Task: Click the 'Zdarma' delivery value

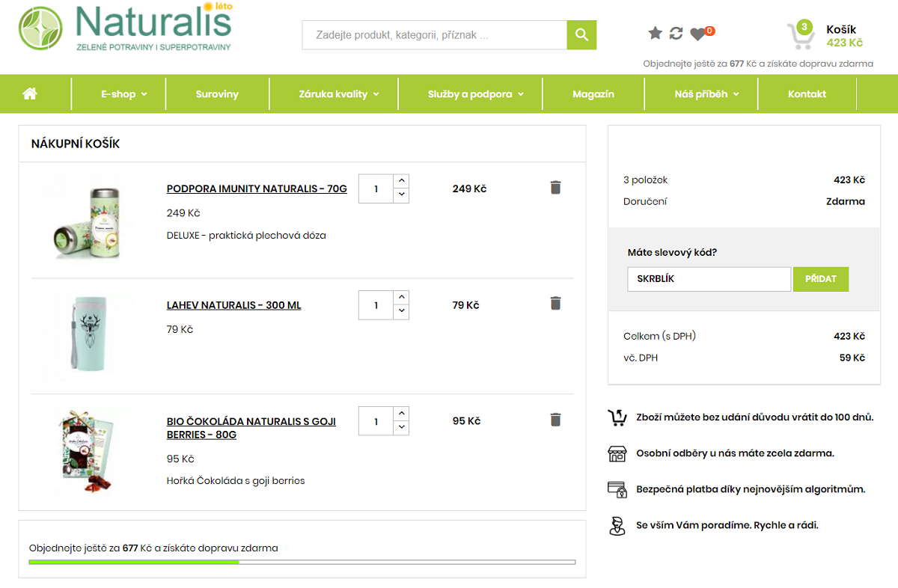Action: pyautogui.click(x=846, y=201)
